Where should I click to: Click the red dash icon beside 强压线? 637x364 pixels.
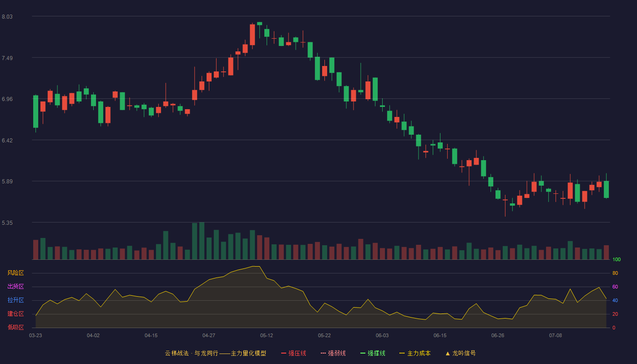coord(283,353)
